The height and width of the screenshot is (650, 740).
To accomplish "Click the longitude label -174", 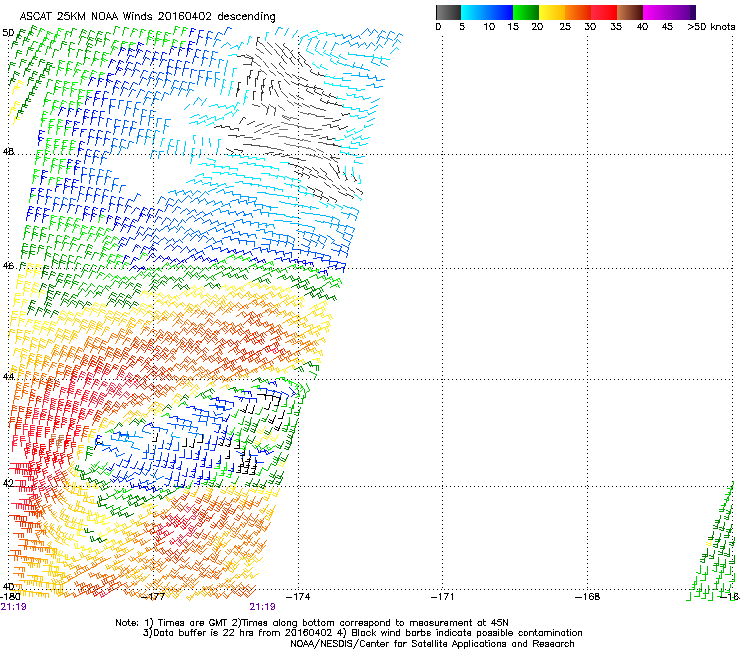I will tap(298, 597).
